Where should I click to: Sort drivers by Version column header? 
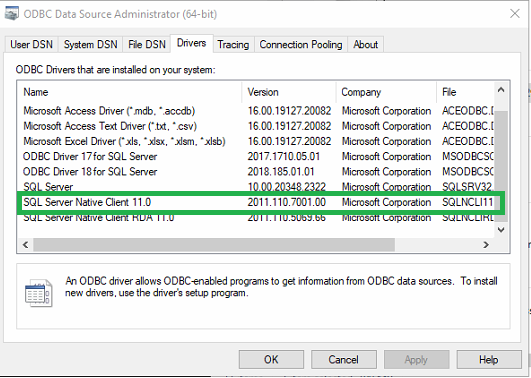(x=289, y=92)
